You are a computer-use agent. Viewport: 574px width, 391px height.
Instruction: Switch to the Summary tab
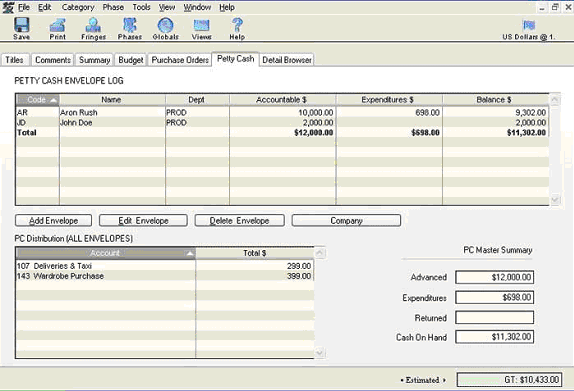point(94,60)
